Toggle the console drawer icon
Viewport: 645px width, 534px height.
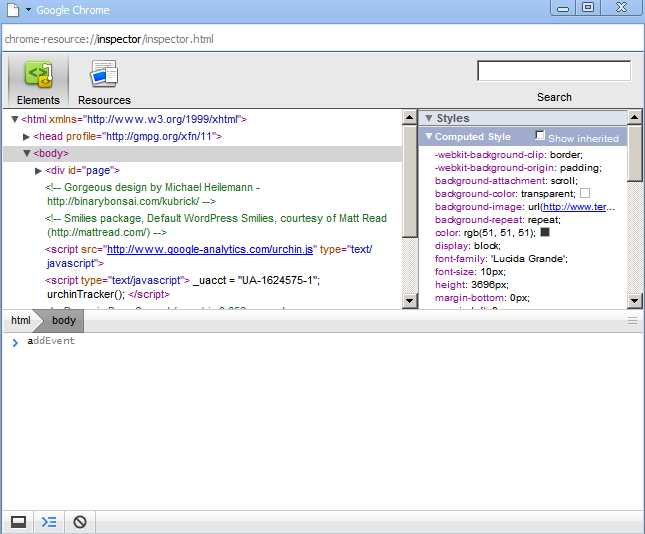pos(49,521)
